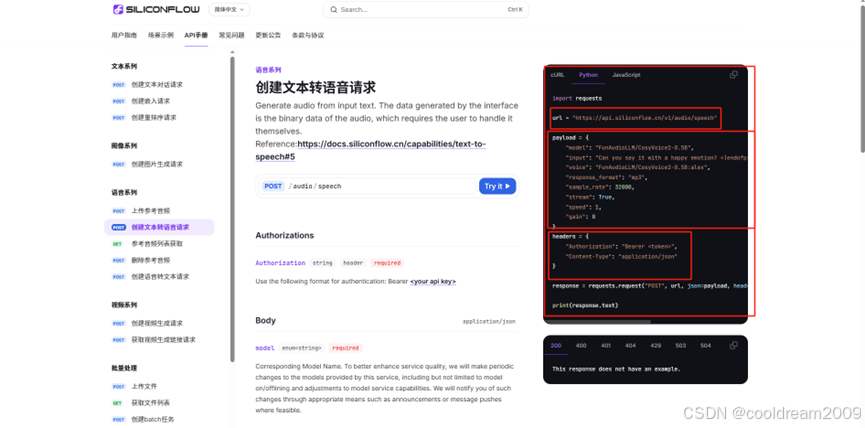Viewport: 865px width, 428px height.
Task: Switch code sample to Python tab
Action: coord(588,75)
